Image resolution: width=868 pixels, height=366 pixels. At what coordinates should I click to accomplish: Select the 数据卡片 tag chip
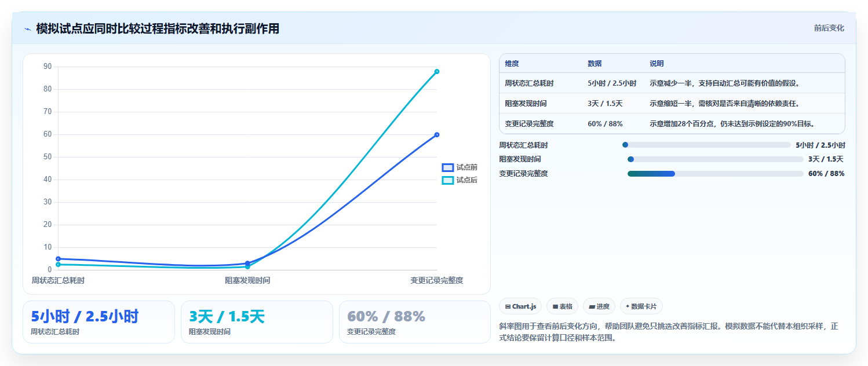(641, 306)
